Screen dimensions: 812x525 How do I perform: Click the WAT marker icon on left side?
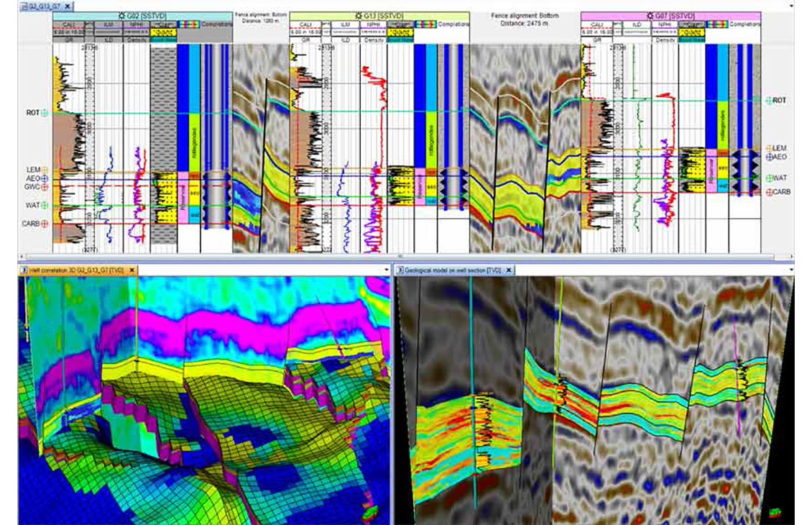click(x=45, y=206)
